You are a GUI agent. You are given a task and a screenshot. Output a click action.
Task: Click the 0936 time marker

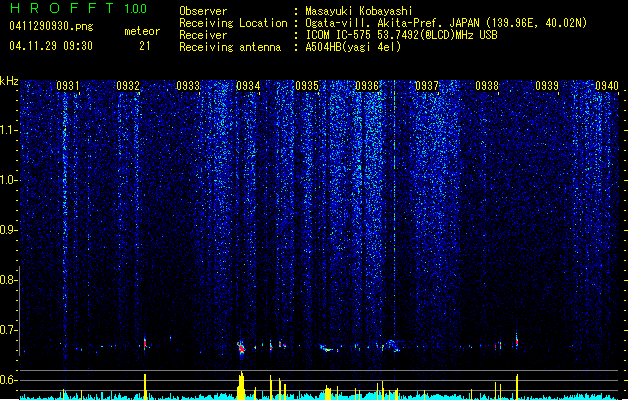pyautogui.click(x=367, y=86)
